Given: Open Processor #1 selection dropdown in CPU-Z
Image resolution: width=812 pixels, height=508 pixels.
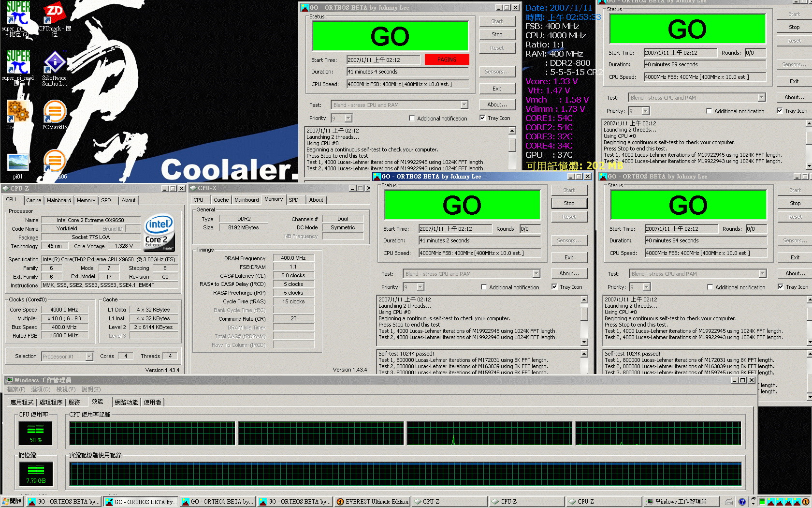Looking at the screenshot, I should (89, 357).
